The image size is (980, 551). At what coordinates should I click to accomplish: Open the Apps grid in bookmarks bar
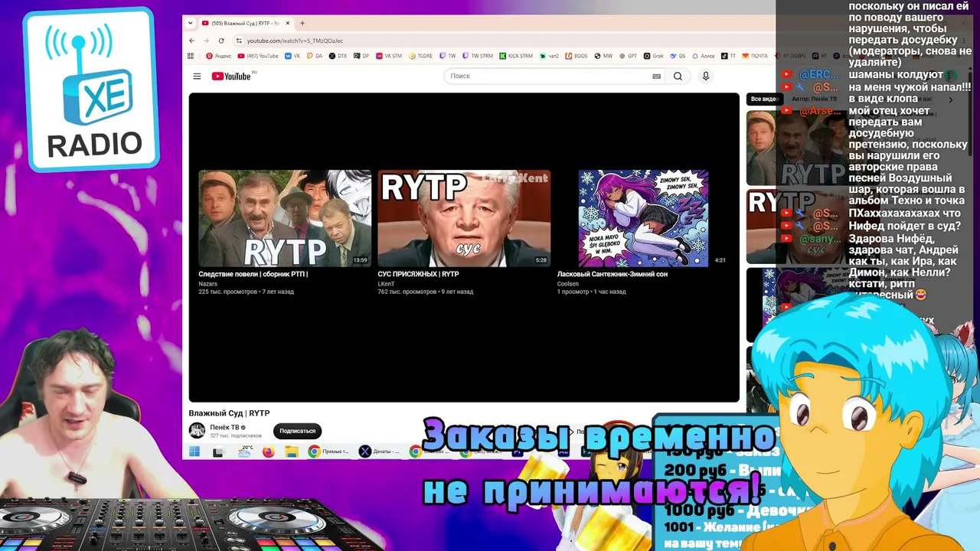pos(191,56)
